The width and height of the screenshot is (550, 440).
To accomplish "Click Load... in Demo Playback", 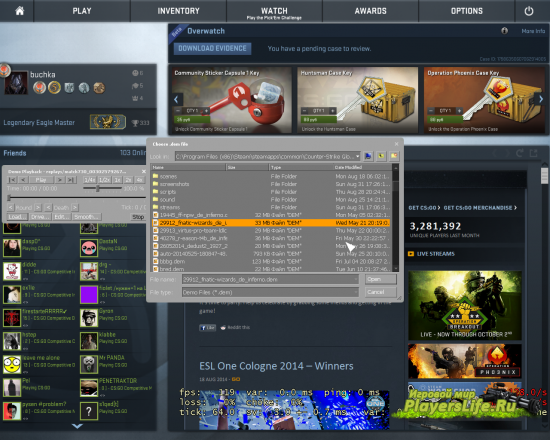I will click(x=17, y=217).
